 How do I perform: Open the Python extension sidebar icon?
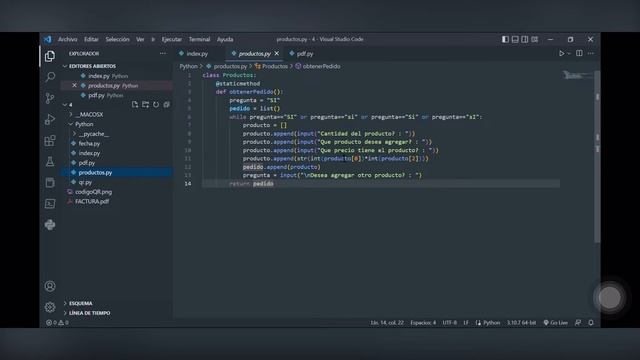[50, 225]
